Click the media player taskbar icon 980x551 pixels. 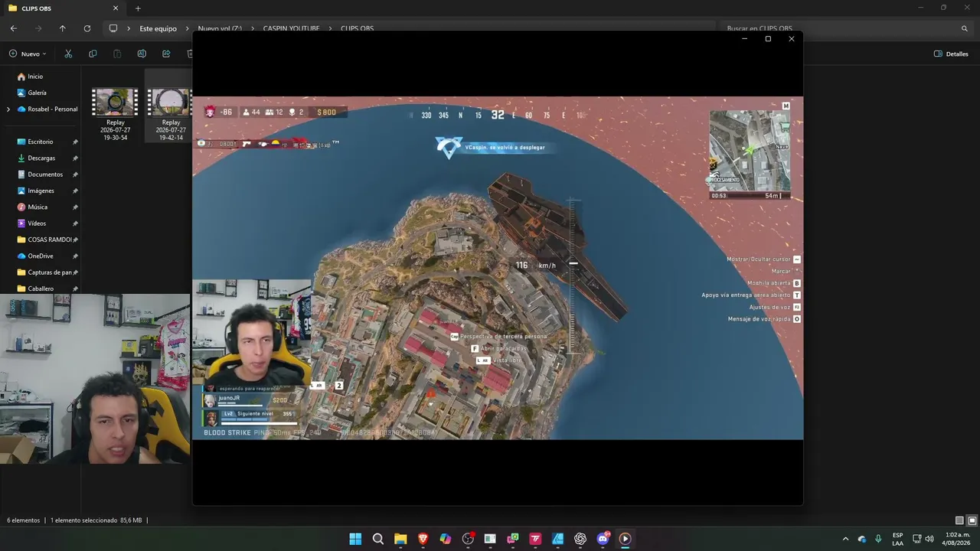pyautogui.click(x=626, y=539)
